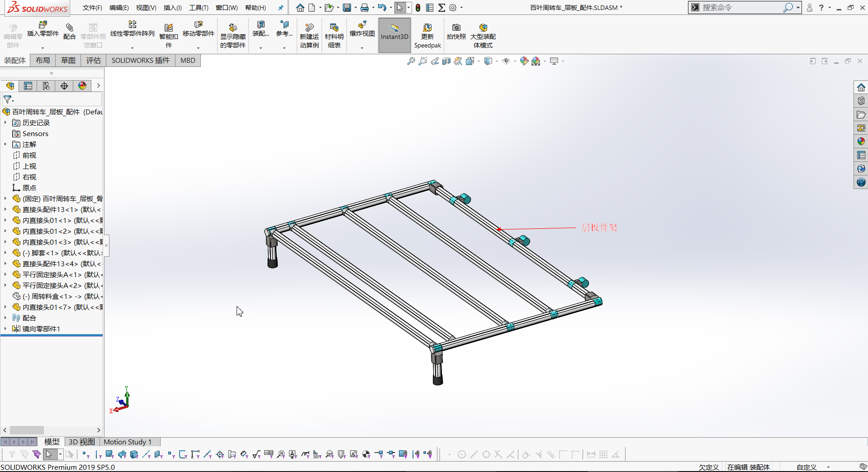Viewport: 868px width, 472px height.
Task: Select the 脚套<1> component in tree
Action: pyautogui.click(x=57, y=253)
